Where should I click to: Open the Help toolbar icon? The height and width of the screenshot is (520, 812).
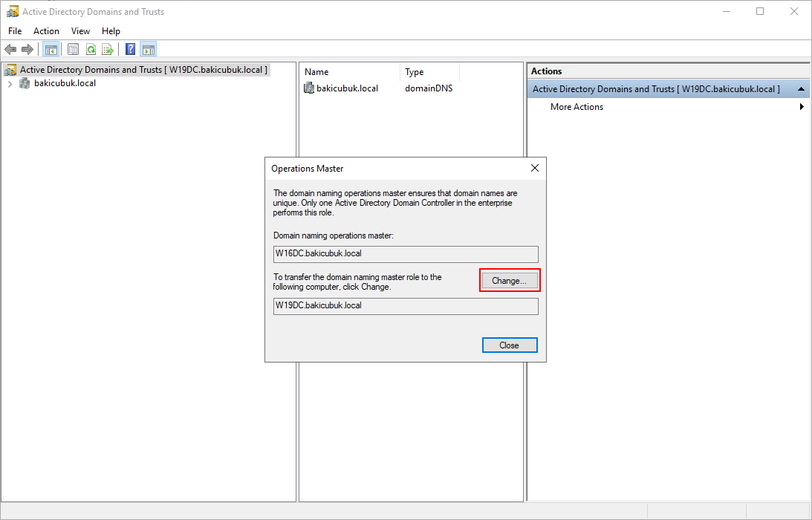[131, 49]
